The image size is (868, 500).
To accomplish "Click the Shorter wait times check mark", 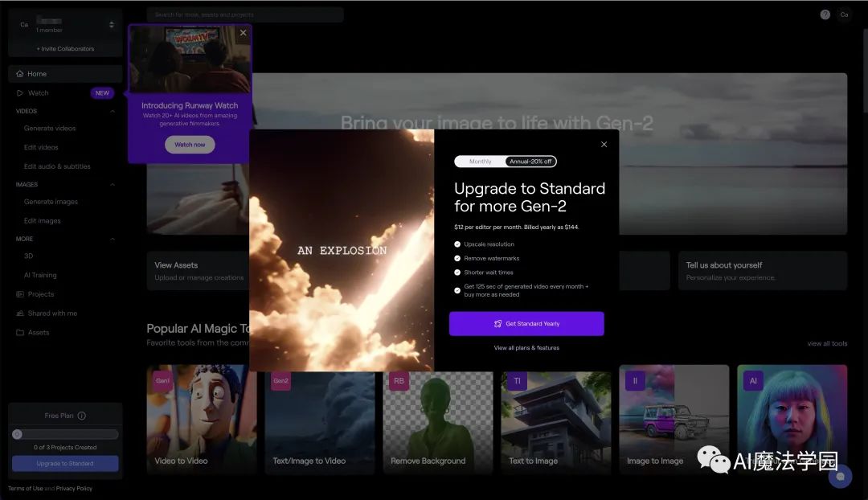I will click(457, 273).
